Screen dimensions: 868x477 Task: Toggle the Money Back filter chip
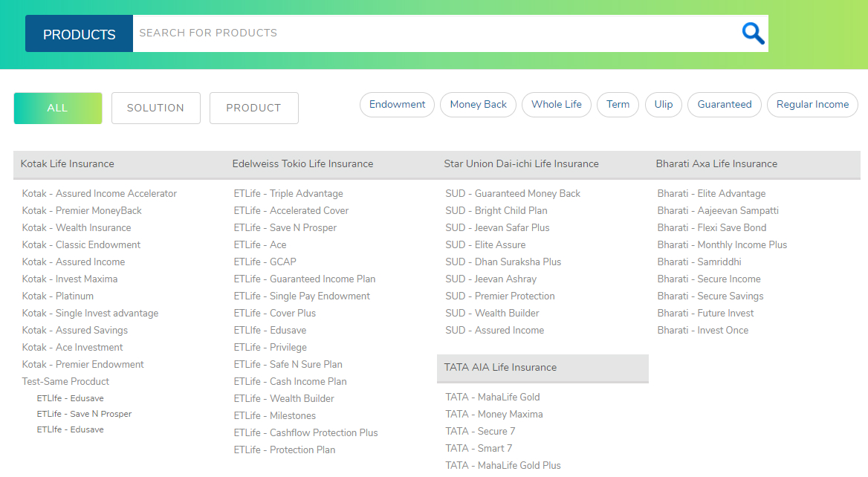click(478, 105)
